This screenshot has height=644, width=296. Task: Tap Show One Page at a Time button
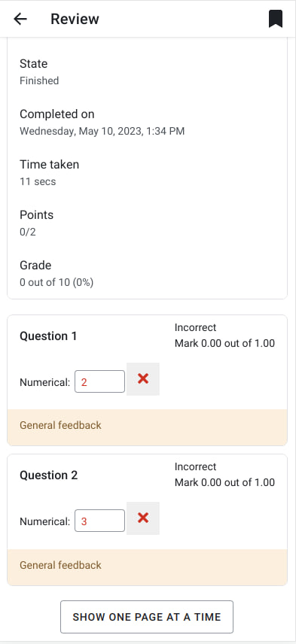(147, 617)
